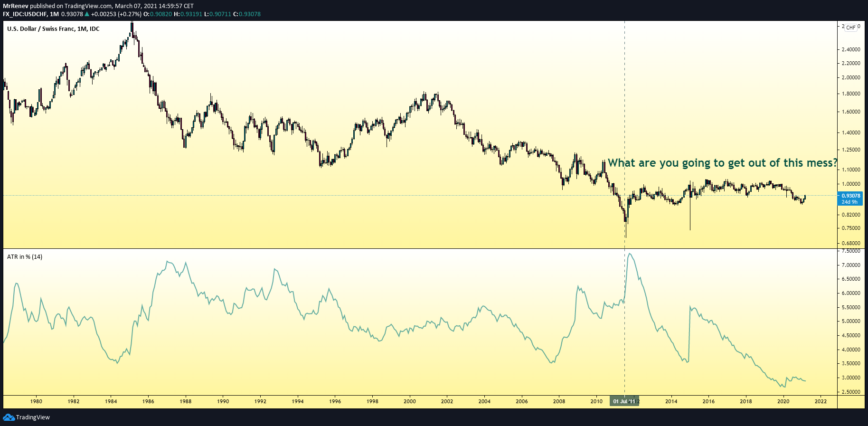Click the 3.00000 ATR axis label

point(851,378)
